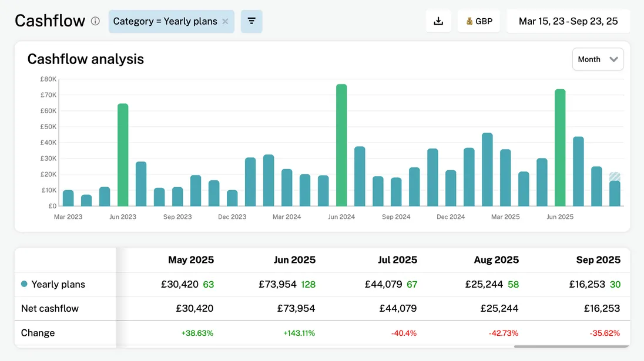Click the teal dot beside Yearly plans
Image resolution: width=644 pixels, height=361 pixels.
(x=23, y=284)
